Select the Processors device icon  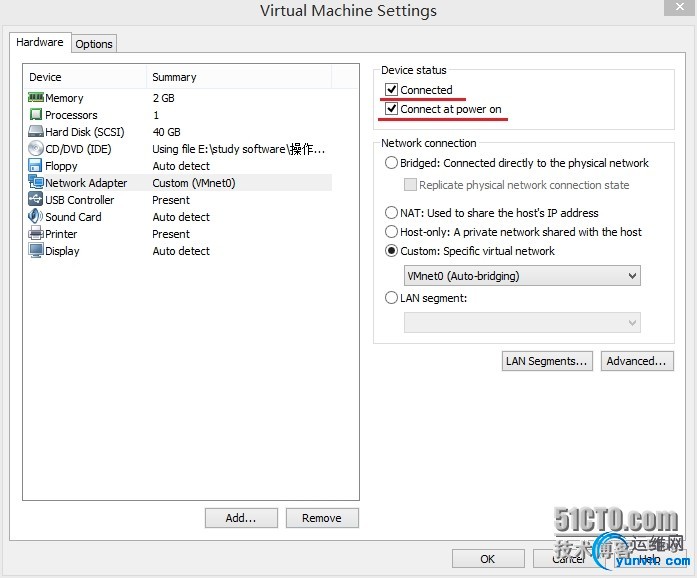click(36, 115)
